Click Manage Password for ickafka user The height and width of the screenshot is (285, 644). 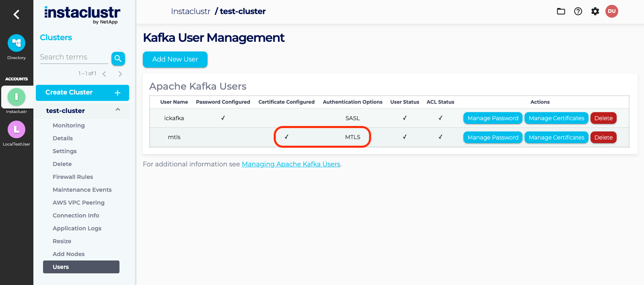pos(493,118)
